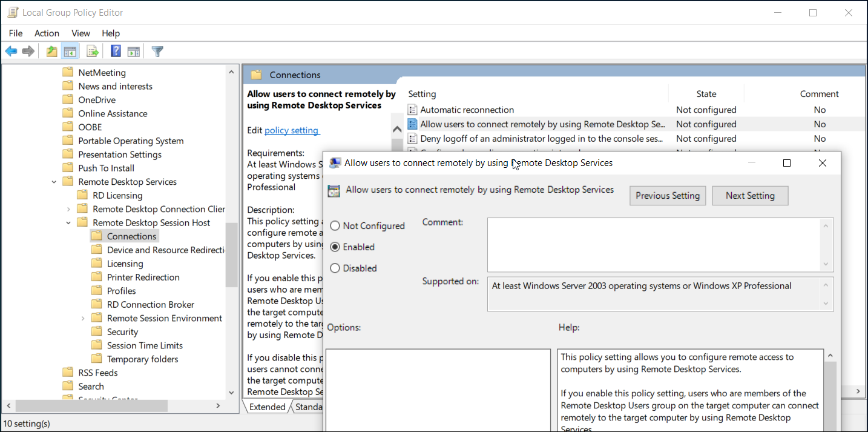Screen dimensions: 868x432
Task: Expand the Remote Desktop Connection Client node
Action: [x=68, y=209]
